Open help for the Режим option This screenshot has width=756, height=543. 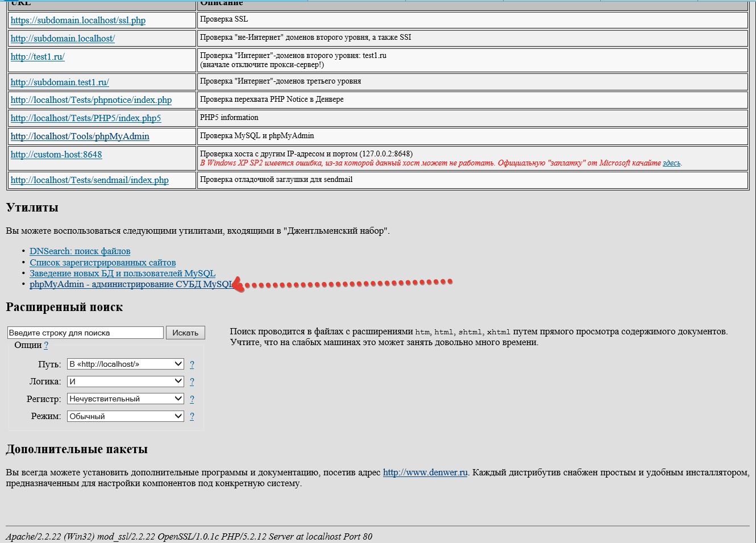pos(192,416)
